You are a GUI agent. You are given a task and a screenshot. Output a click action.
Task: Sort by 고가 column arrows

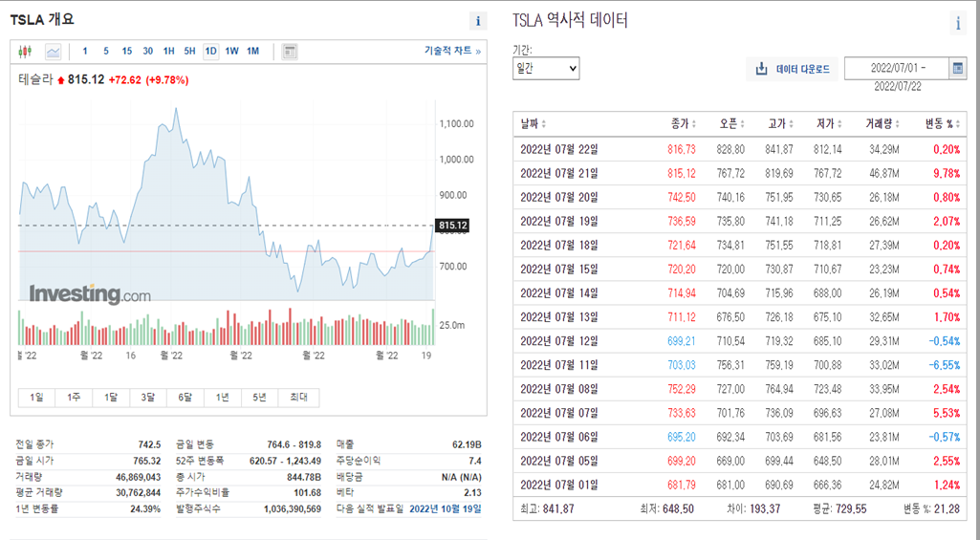tap(791, 124)
